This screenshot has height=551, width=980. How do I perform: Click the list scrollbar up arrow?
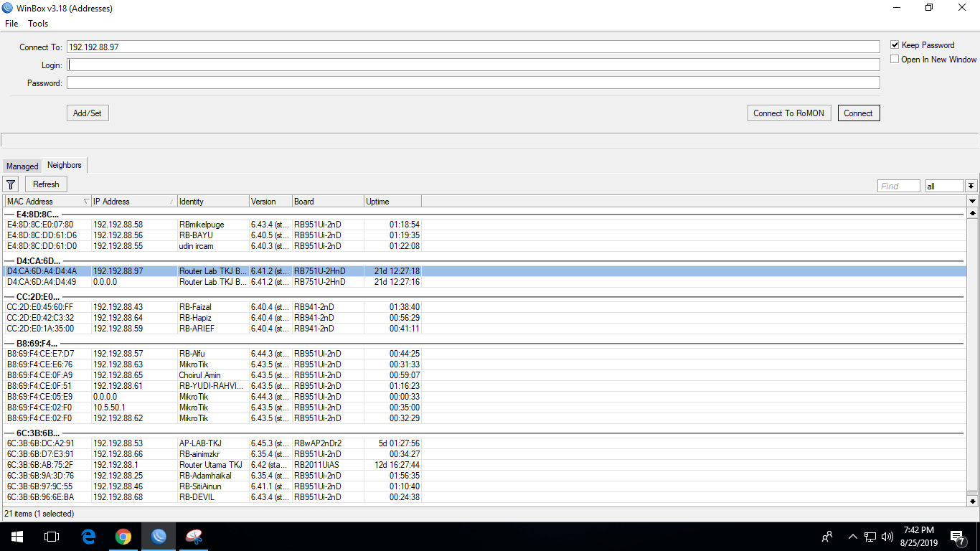coord(973,213)
